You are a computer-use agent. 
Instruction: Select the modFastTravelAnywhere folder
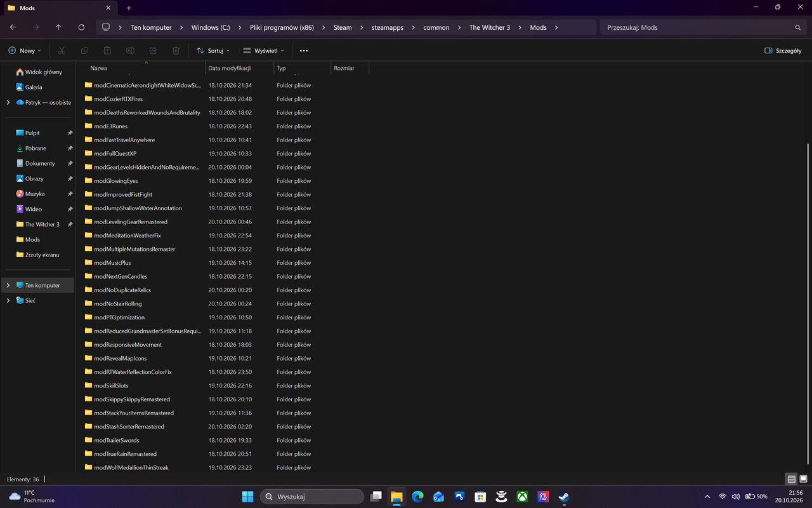(x=124, y=140)
